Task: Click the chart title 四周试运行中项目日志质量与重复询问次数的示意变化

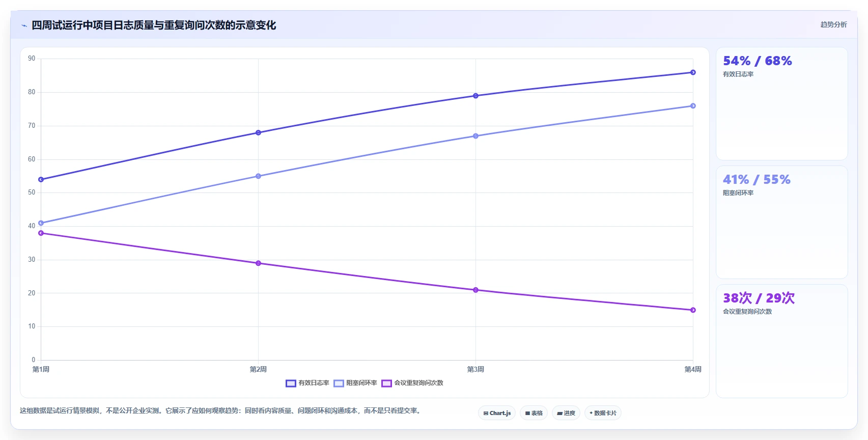Action: [x=154, y=25]
